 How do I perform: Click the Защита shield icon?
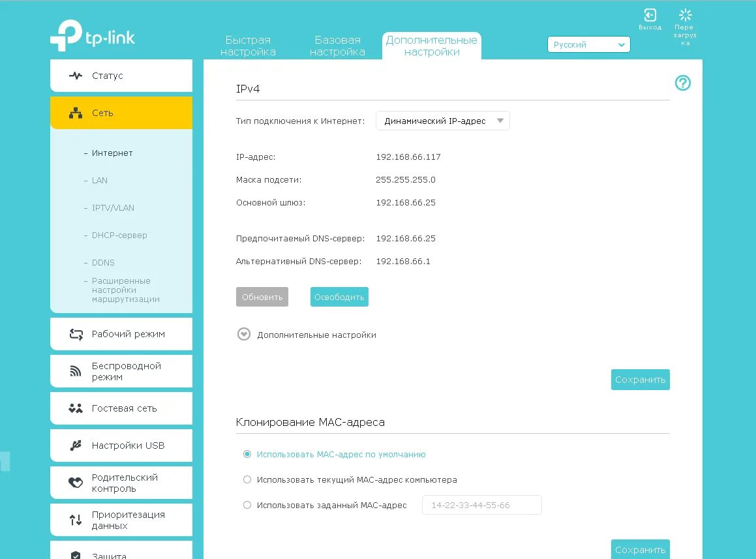pos(76,555)
